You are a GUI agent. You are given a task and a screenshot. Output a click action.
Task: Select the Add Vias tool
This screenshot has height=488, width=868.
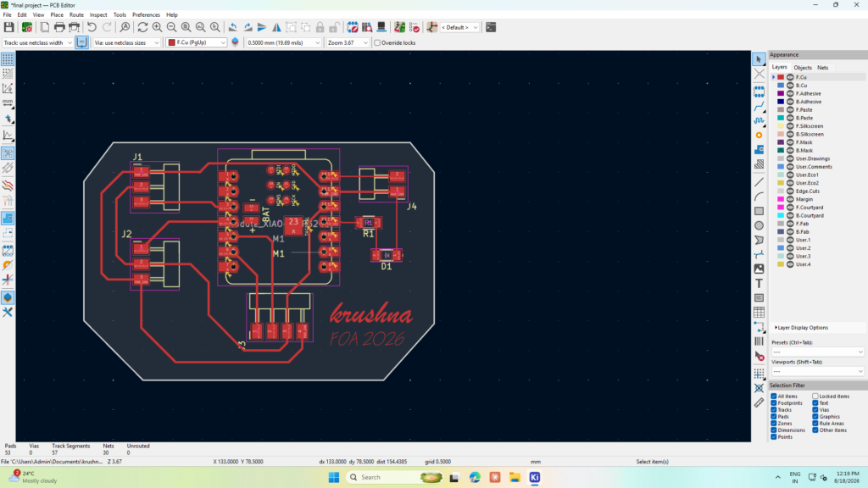(759, 135)
